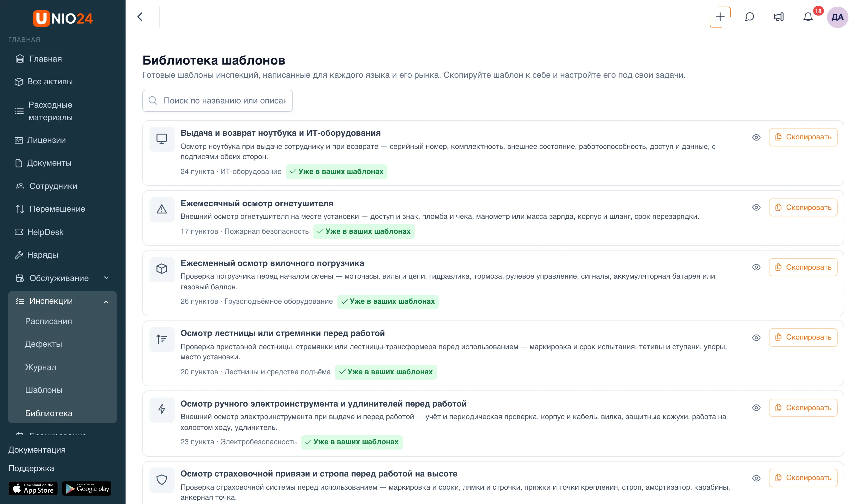Open Расписания under Инспекции
Image resolution: width=861 pixels, height=504 pixels.
pos(48,321)
